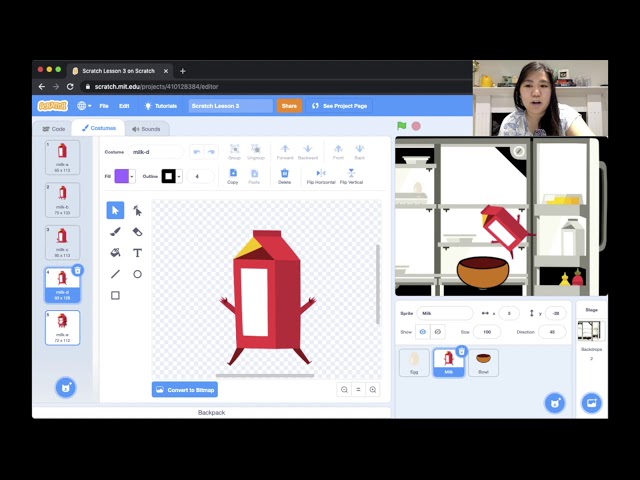
Task: Click the purple Fill color swatch
Action: tap(122, 176)
